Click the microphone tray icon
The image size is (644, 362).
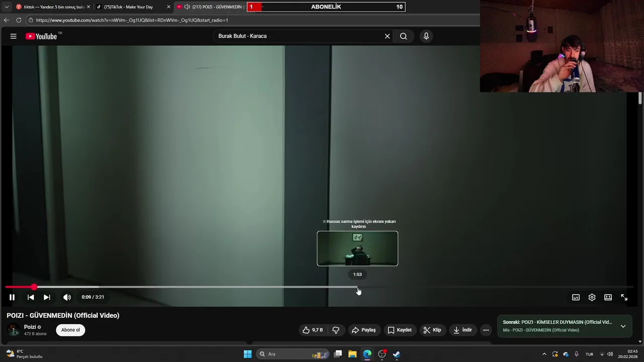click(x=577, y=354)
